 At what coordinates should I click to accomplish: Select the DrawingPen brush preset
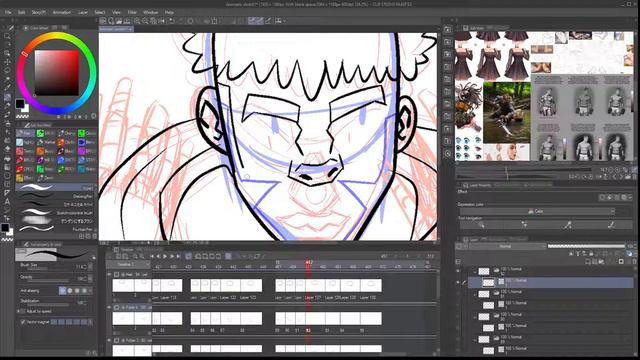point(56,196)
